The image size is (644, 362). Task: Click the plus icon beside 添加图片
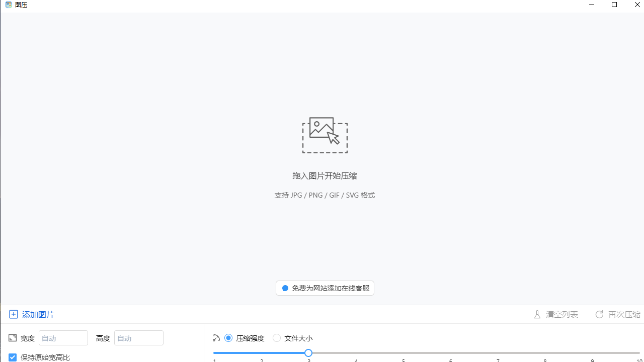[x=14, y=314]
